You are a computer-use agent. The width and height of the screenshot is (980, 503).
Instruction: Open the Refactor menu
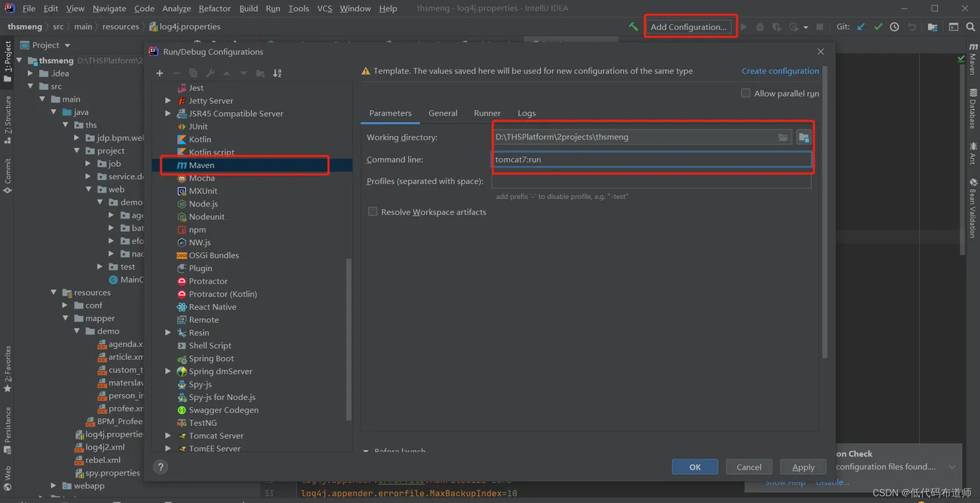click(214, 8)
